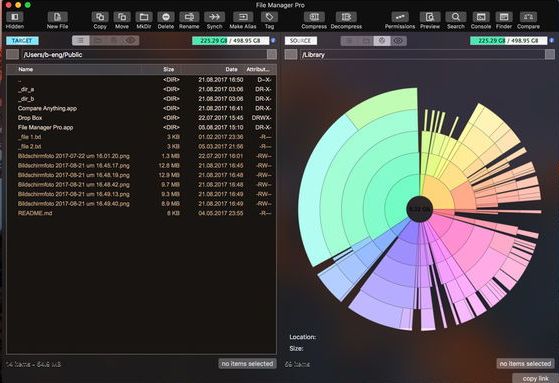Click the dark center circle of the sunburst chart
The image size is (559, 383).
pyautogui.click(x=420, y=209)
